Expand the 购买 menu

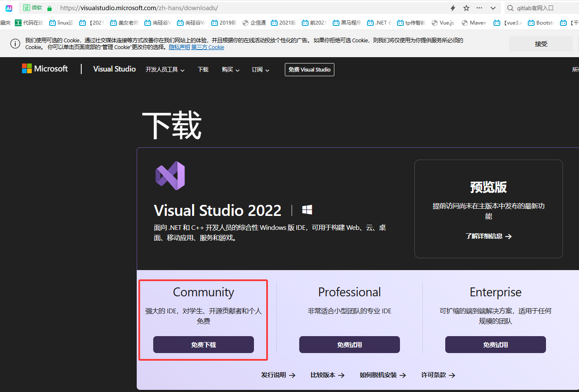231,69
